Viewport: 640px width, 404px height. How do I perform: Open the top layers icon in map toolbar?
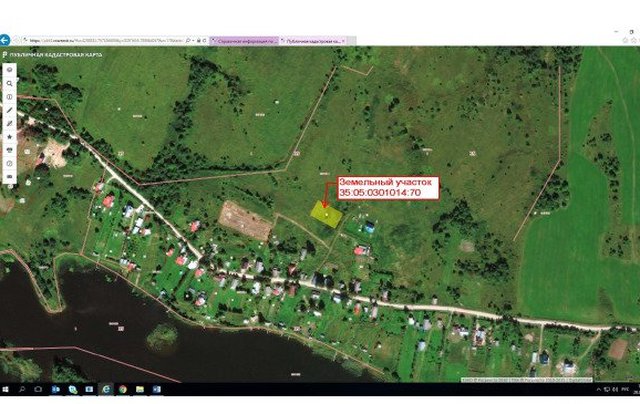pyautogui.click(x=9, y=70)
